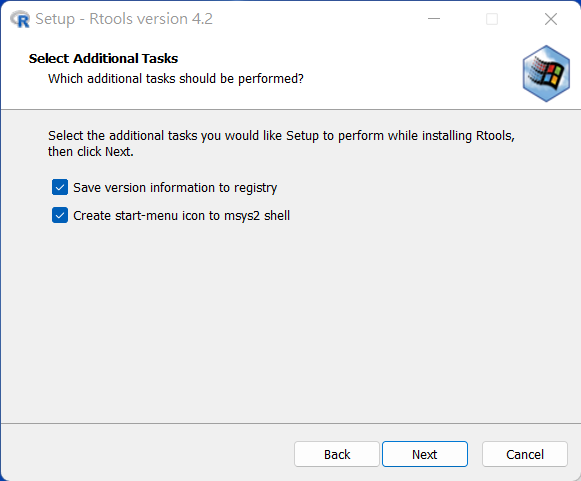Click the 'Setup - Rtools version 4.2' title text
Image resolution: width=581 pixels, height=481 pixels.
tap(124, 19)
